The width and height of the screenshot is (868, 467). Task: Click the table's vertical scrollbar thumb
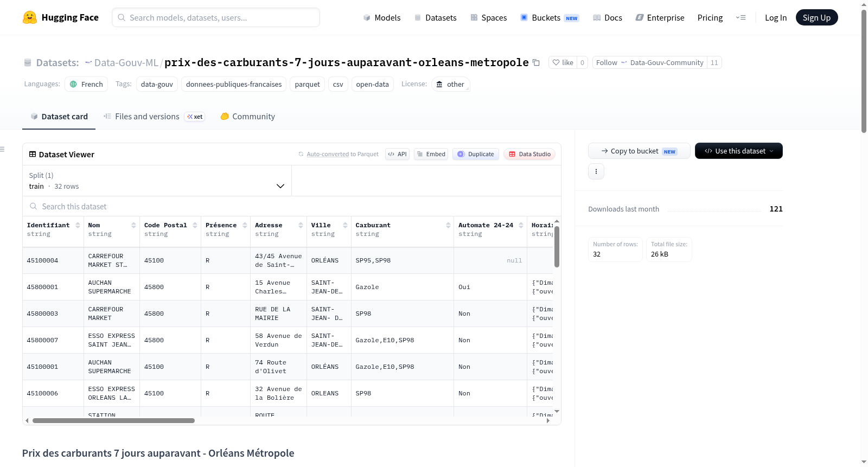[x=557, y=246]
